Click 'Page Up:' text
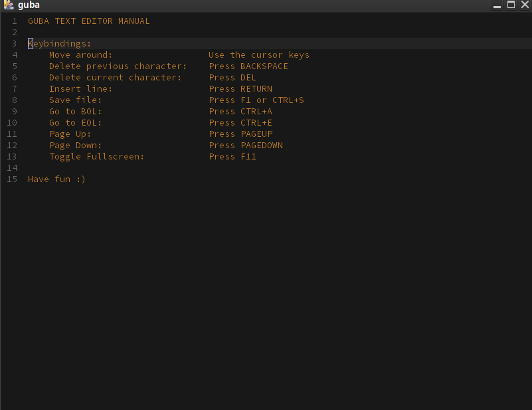This screenshot has height=410, width=532. [70, 134]
